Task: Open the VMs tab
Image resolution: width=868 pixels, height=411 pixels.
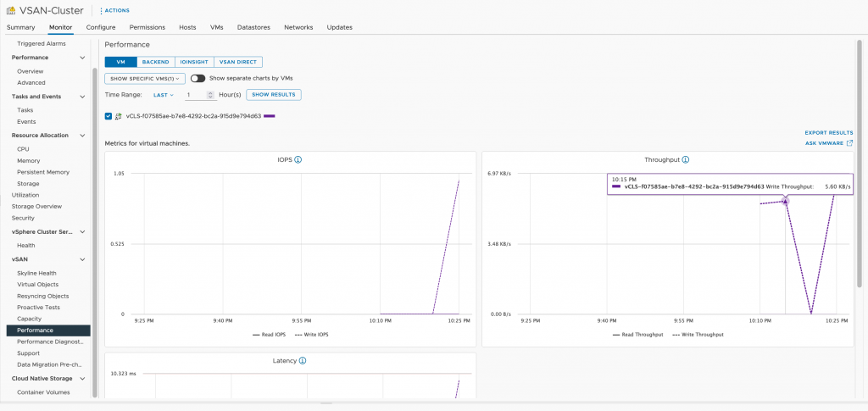Action: [x=216, y=27]
